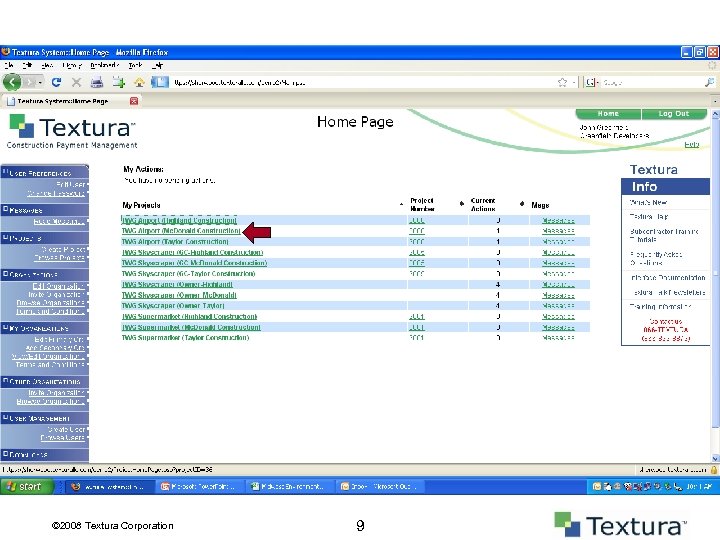The height and width of the screenshot is (540, 720).
Task: Open TWG Skyscraper (Owner-Taylor) project
Action: click(173, 306)
